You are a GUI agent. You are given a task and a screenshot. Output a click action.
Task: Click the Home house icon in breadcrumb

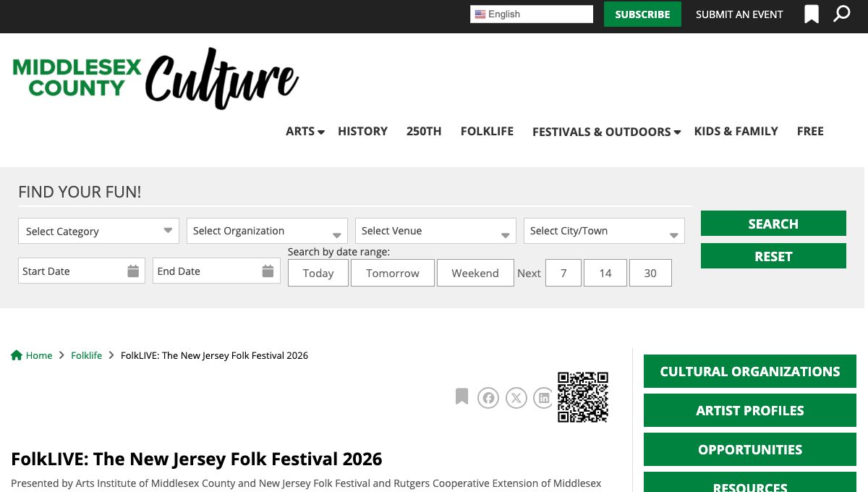[17, 355]
